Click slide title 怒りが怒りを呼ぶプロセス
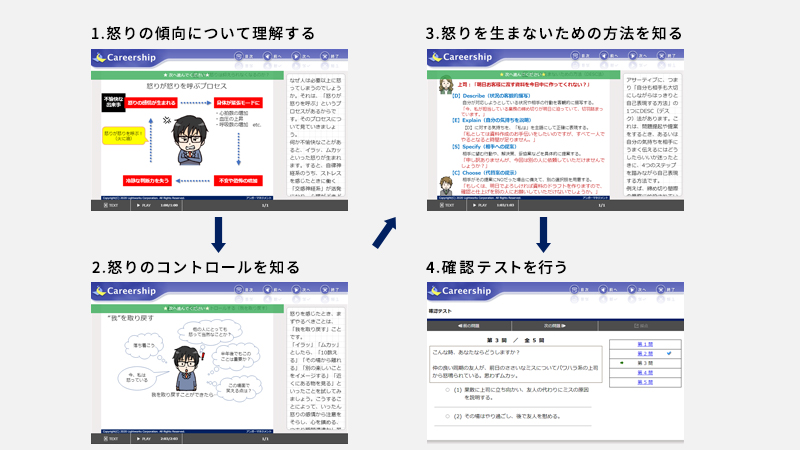This screenshot has width=800, height=450. [187, 86]
